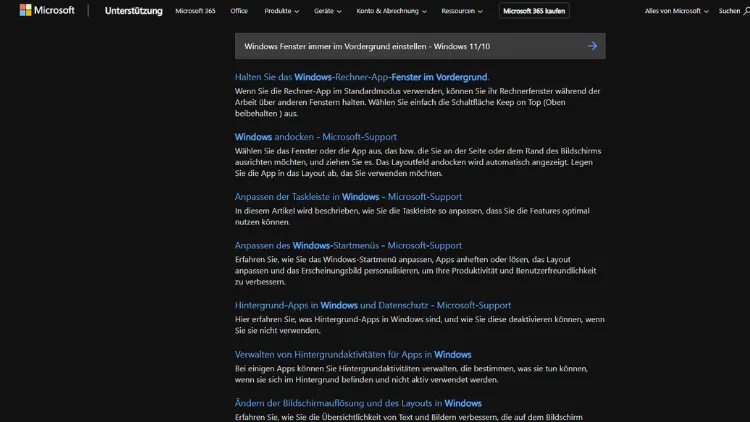Expand the Geräte dropdown
The image size is (750, 422).
tap(328, 11)
